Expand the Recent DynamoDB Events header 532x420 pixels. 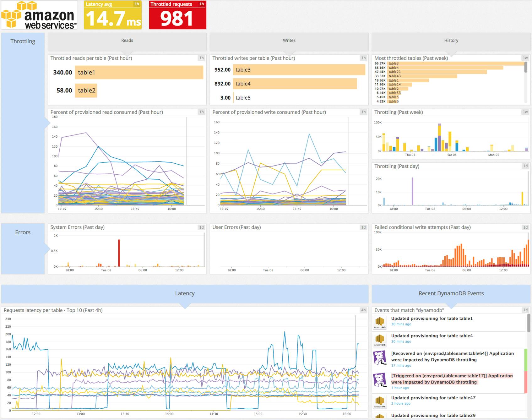pos(450,293)
